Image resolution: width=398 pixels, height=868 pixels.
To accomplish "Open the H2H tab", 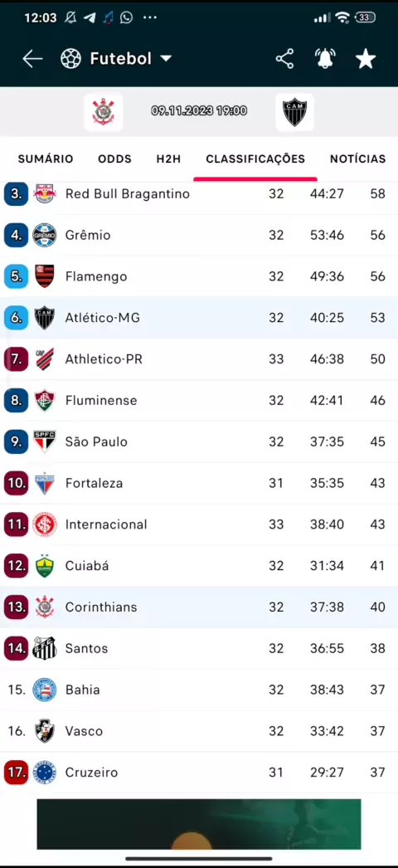I will pos(168,158).
